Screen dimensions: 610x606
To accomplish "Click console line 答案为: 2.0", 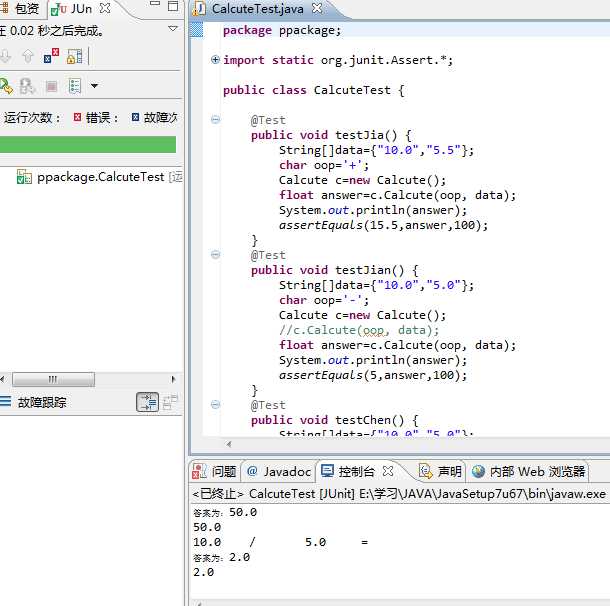I will tap(221, 557).
